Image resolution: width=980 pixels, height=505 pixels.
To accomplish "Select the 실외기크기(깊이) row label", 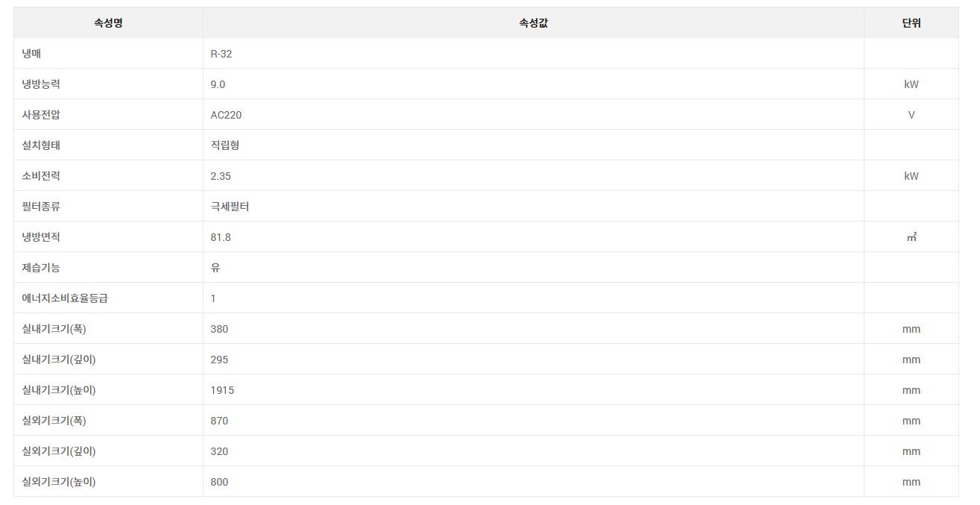I will point(59,451).
